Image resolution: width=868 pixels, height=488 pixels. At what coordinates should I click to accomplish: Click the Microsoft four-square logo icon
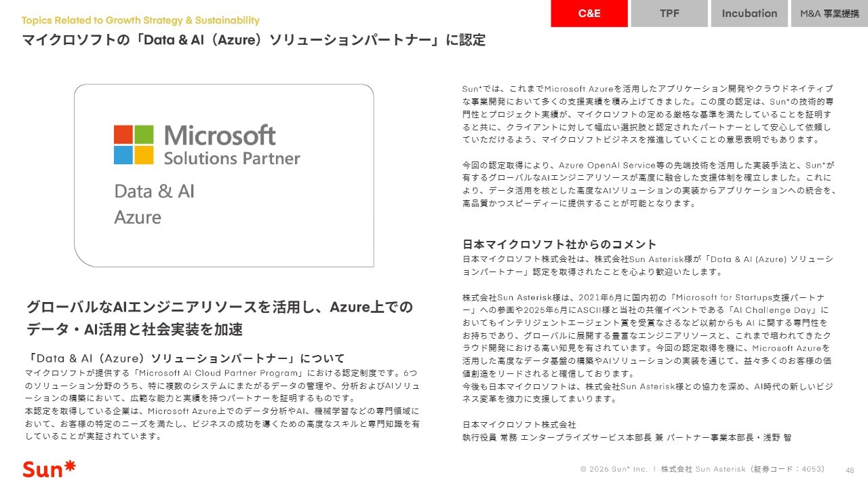click(x=134, y=145)
